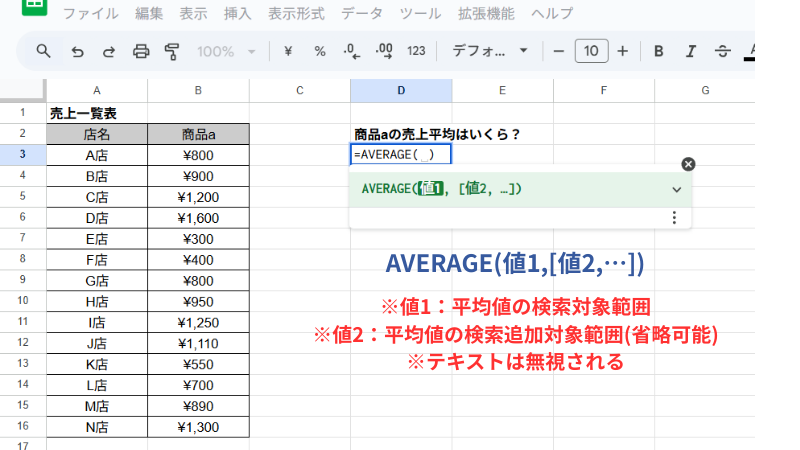Toggle strikethrough formatting
800x450 pixels.
point(722,51)
